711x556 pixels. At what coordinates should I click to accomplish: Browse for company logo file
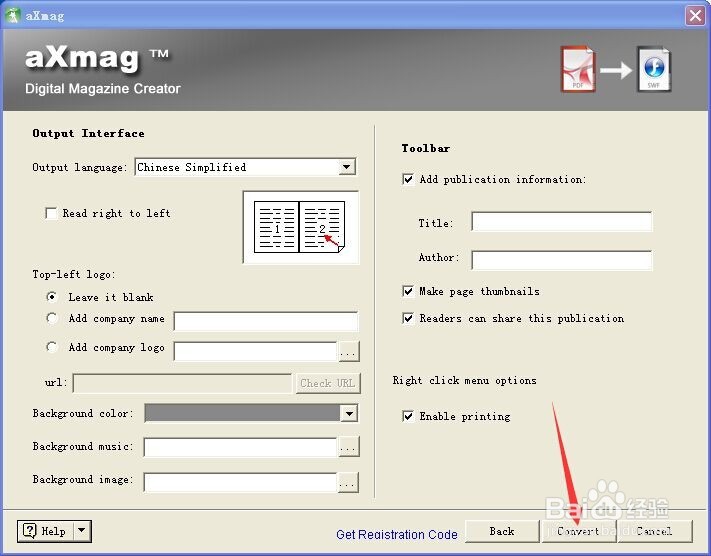(349, 351)
